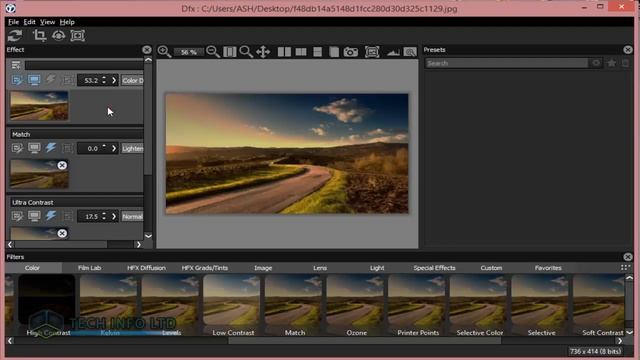Click the actual-size icon after zoom out
This screenshot has width=640, height=360.
pyautogui.click(x=230, y=52)
